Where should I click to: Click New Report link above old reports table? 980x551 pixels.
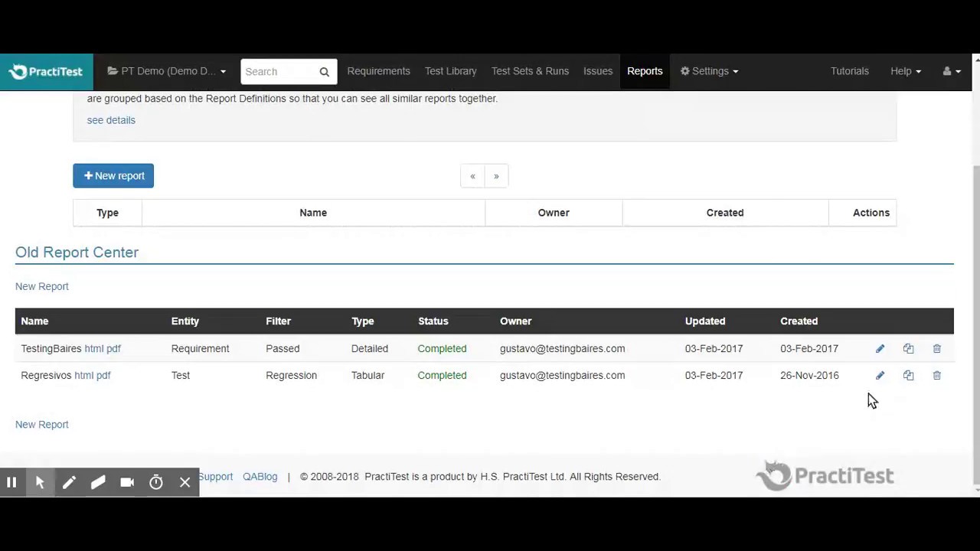click(42, 286)
